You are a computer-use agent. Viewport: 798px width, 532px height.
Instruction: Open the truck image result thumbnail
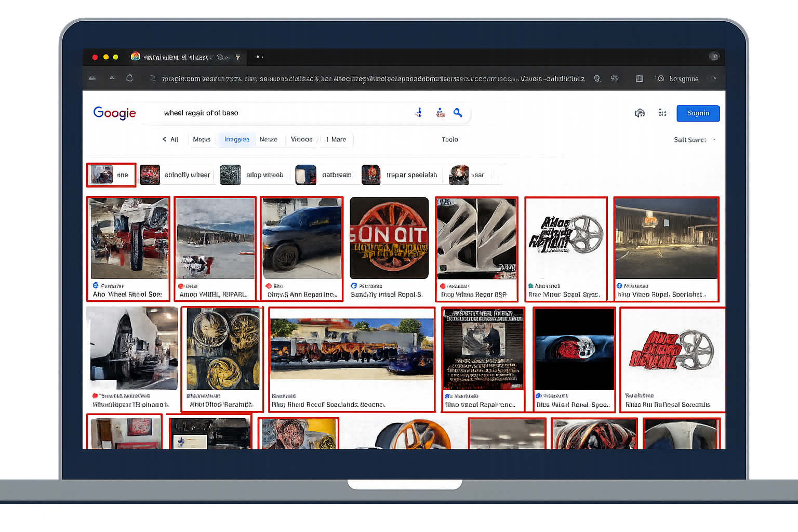coord(302,238)
